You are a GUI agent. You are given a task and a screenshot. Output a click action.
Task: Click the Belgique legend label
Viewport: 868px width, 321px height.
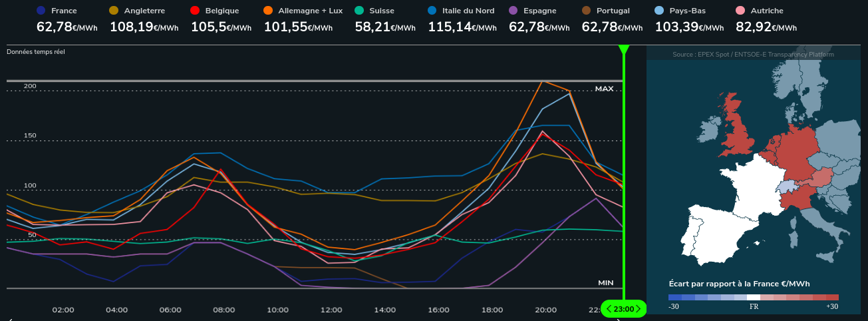221,11
